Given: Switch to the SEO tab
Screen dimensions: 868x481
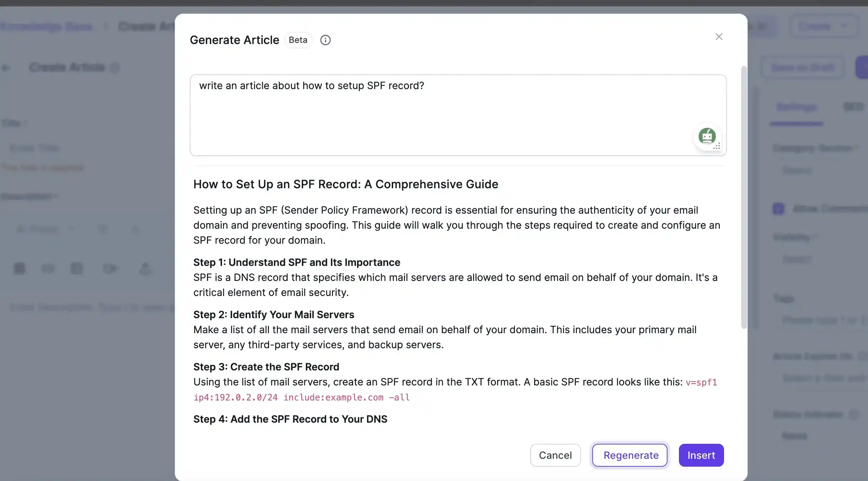Looking at the screenshot, I should tap(853, 107).
